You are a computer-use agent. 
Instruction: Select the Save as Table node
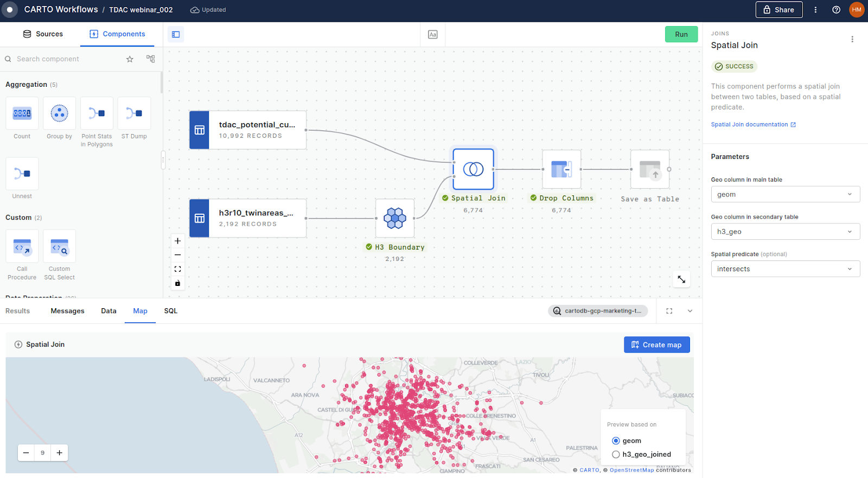(650, 169)
